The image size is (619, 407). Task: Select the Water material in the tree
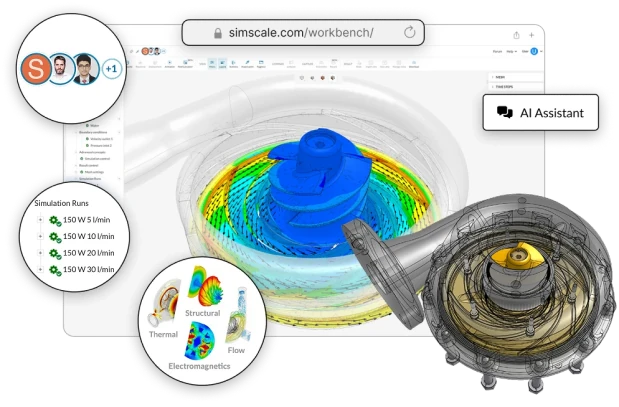[94, 126]
